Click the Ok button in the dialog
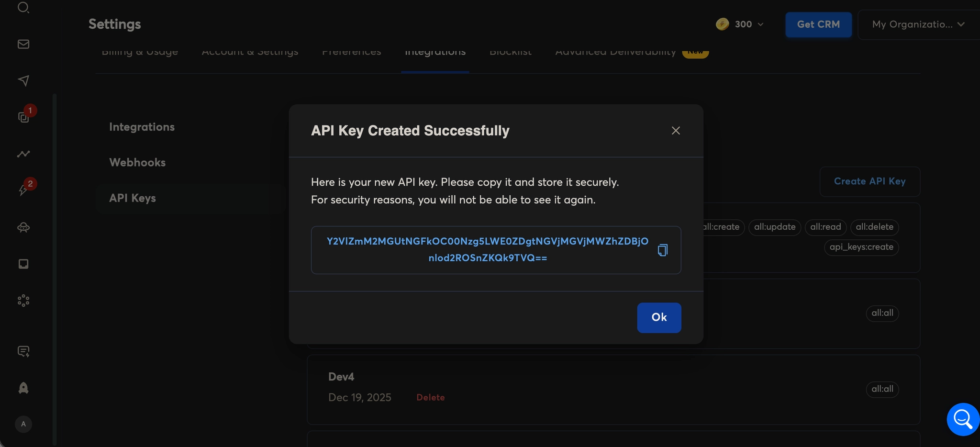The image size is (980, 447). [x=658, y=317]
